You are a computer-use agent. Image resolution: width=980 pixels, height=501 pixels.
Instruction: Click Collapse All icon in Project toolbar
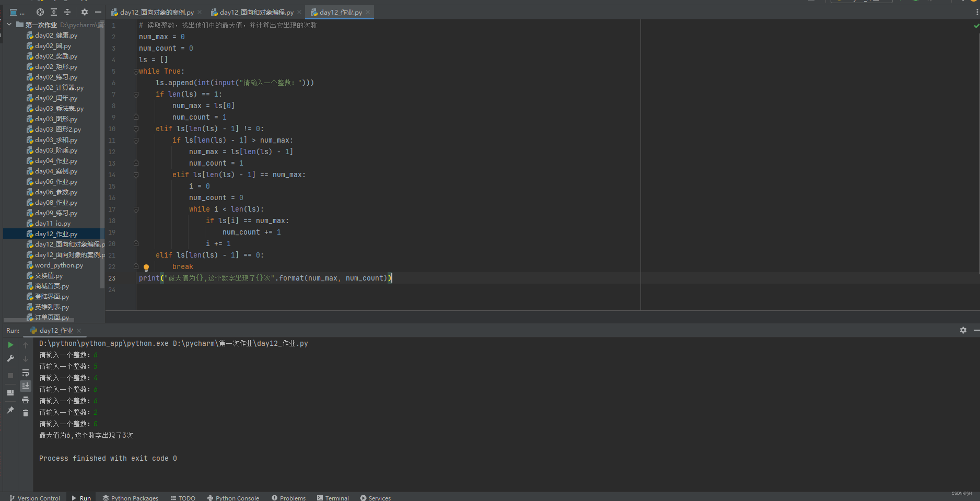tap(67, 12)
